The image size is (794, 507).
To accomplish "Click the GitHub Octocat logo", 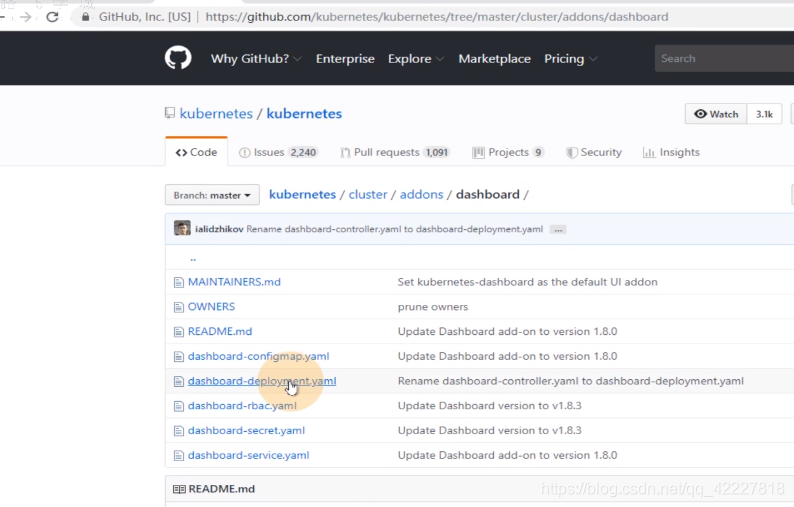I will pos(178,58).
